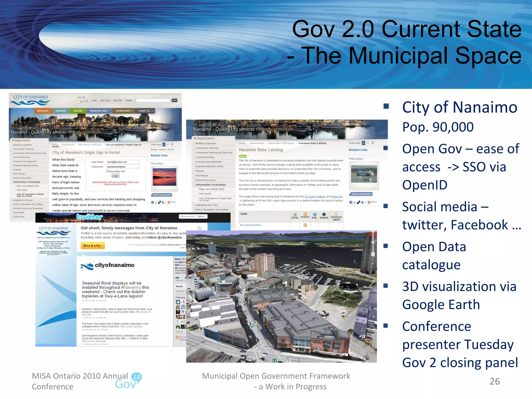Open the Bid Opportunities link
This screenshot has width=532, height=399.
coord(250,225)
